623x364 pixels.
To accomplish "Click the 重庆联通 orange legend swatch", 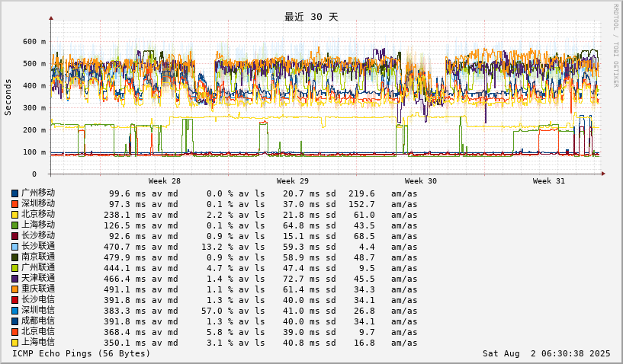I will 14,290.
